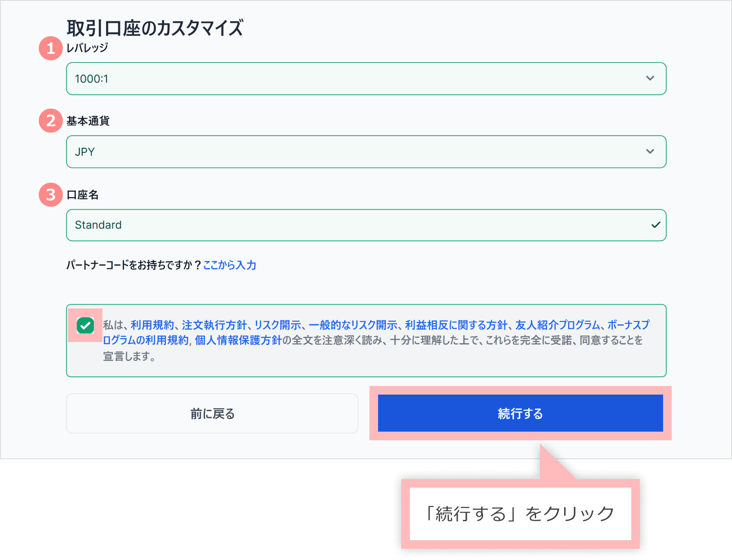Click the 取引口座のカスタマイズ heading
This screenshot has width=732, height=560.
(155, 28)
